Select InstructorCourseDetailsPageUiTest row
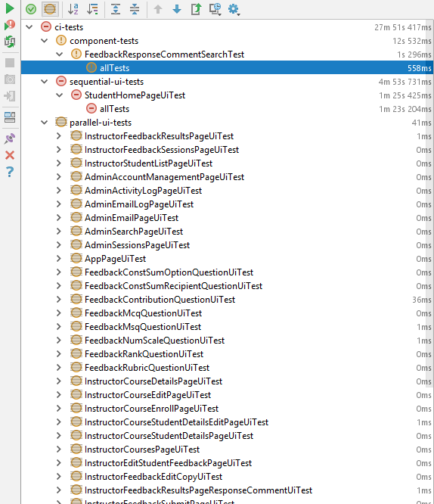 [227, 381]
